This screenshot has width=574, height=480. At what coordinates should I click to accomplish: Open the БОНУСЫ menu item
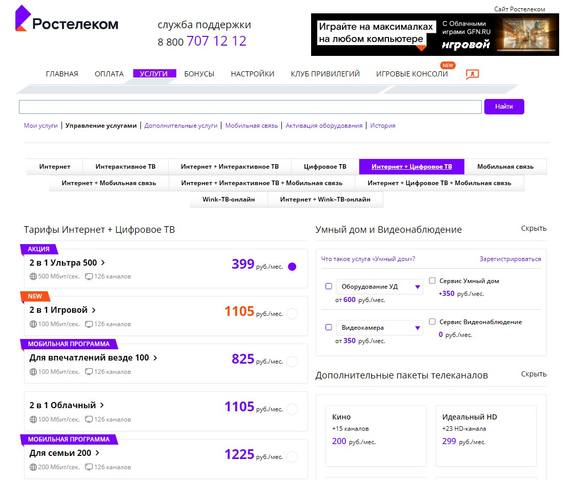(199, 74)
